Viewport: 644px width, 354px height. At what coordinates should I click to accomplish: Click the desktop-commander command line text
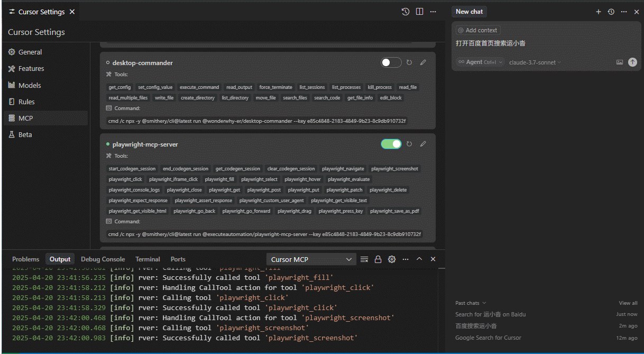257,121
